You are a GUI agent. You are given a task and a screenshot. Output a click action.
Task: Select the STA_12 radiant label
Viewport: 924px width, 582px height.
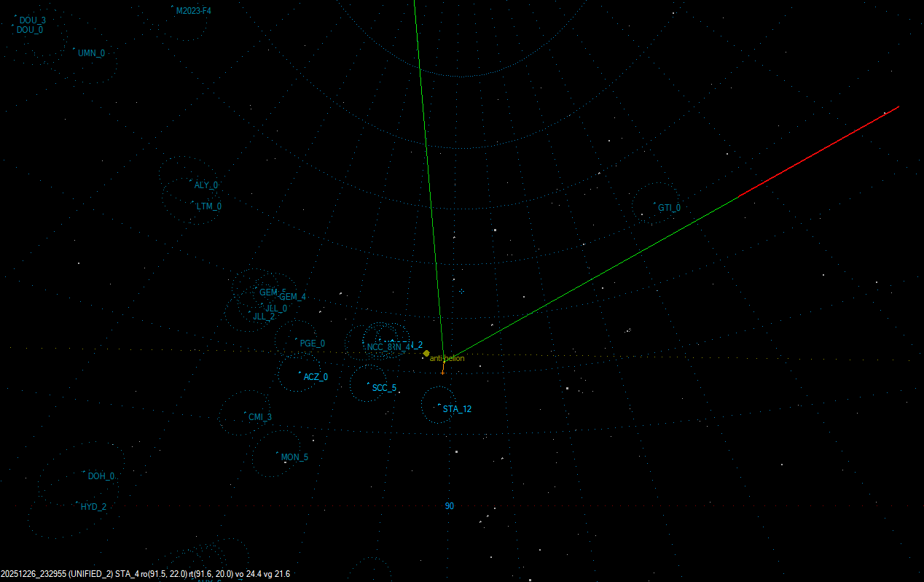point(457,409)
